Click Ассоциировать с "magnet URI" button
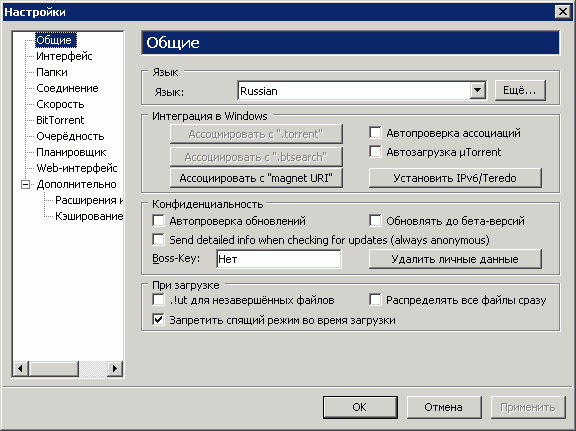 coord(256,178)
